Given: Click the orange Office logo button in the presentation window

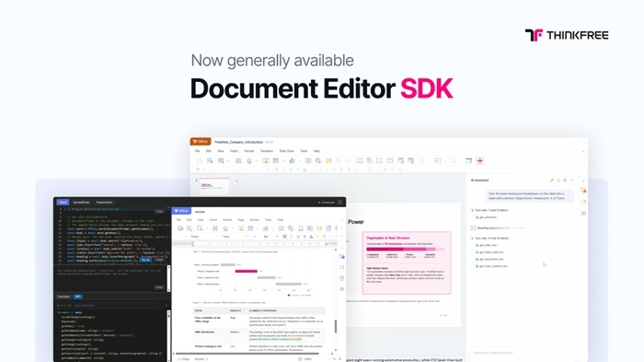Looking at the screenshot, I should point(201,142).
